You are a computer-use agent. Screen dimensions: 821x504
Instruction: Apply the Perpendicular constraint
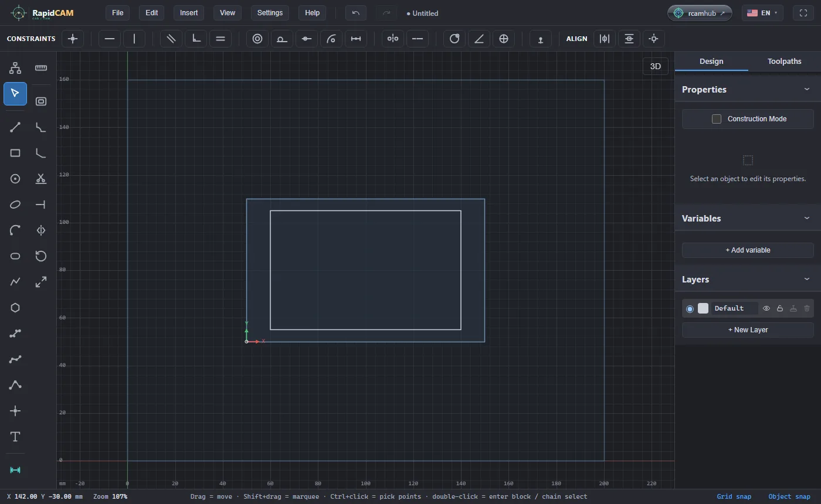(196, 39)
